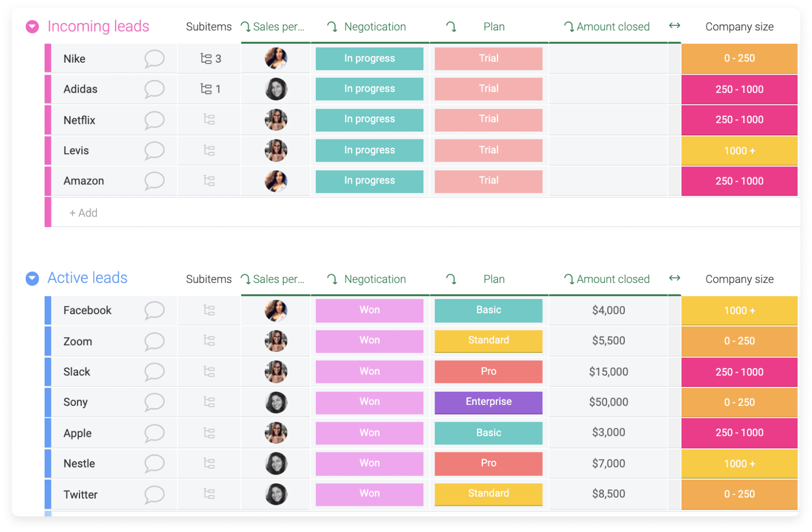Screen dimensions: 812x532
Task: Open the Nestle item
Action: [x=79, y=464]
